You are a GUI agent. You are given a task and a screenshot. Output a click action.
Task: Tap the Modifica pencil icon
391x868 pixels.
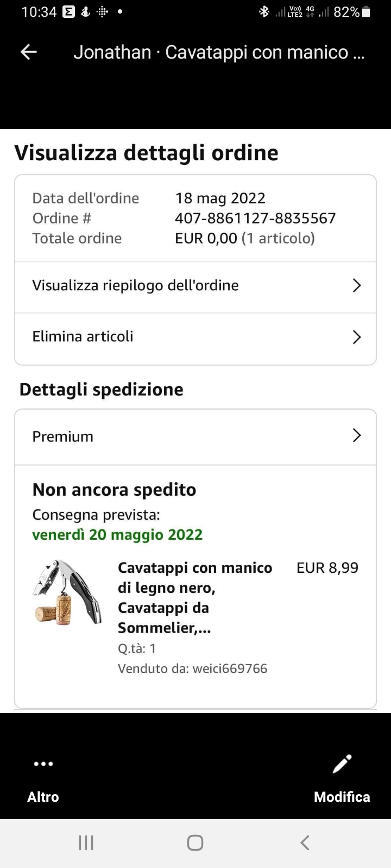[x=342, y=764]
